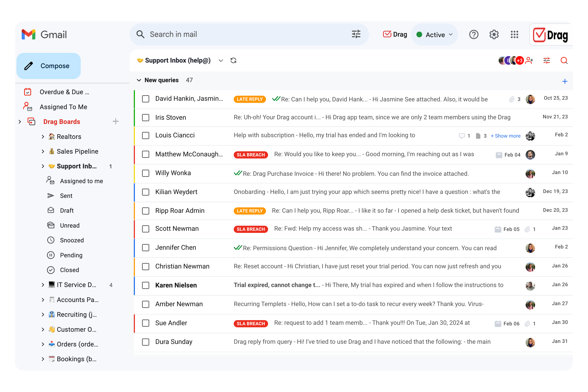Open Assigned To Me in the sidebar
588x392 pixels.
(x=63, y=107)
